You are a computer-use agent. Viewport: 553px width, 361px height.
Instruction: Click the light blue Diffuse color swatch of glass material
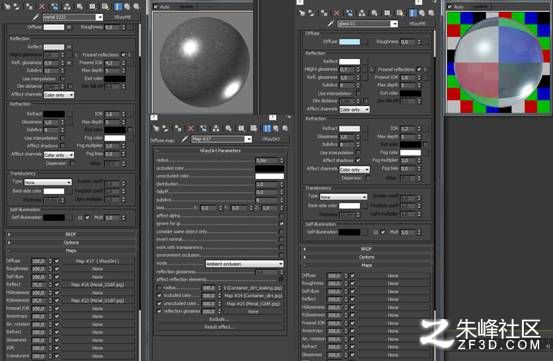(x=350, y=42)
